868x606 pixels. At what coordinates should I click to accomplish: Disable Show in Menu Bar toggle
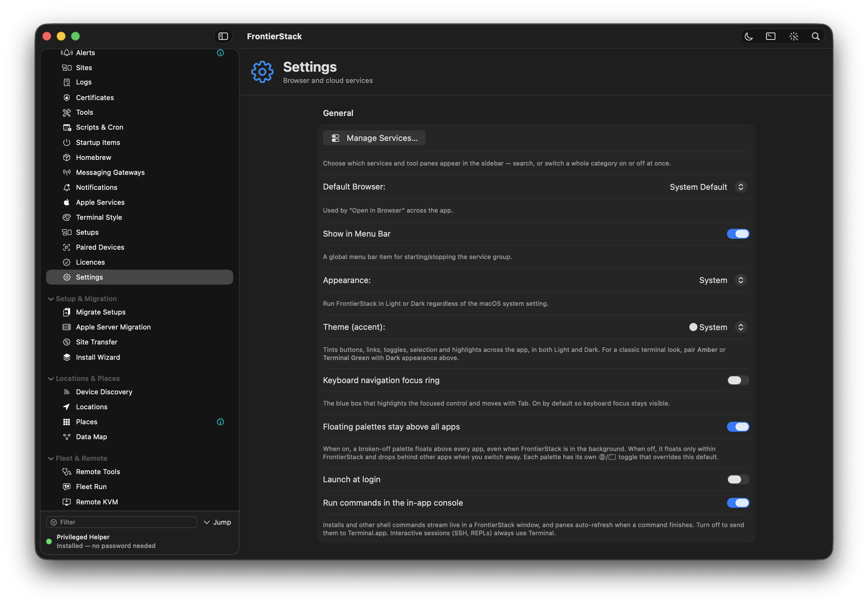[x=738, y=233]
